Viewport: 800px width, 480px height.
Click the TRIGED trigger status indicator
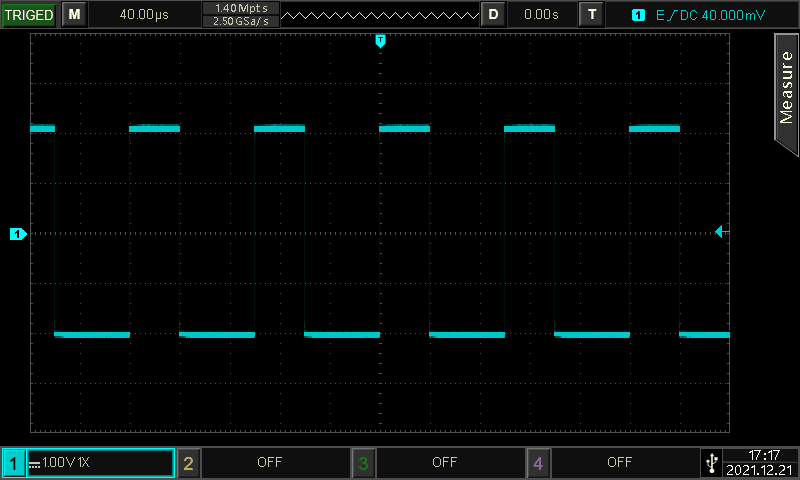click(28, 14)
